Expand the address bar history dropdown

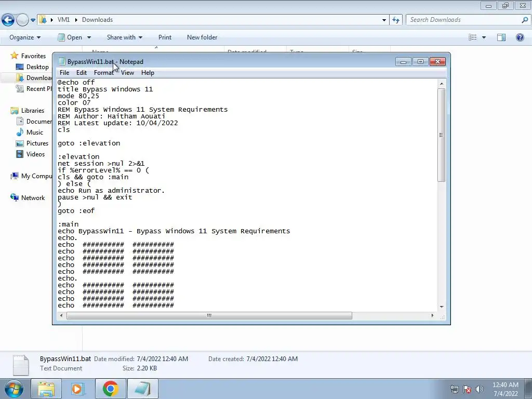(384, 20)
